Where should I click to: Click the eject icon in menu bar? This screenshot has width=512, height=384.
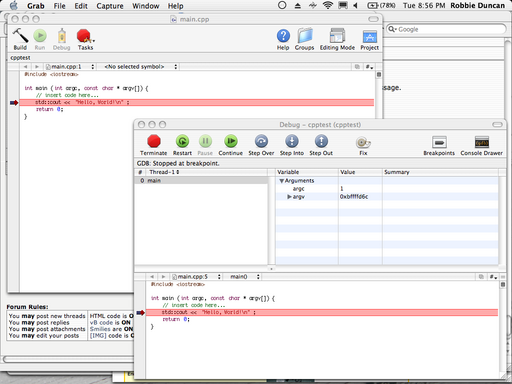(x=298, y=5)
